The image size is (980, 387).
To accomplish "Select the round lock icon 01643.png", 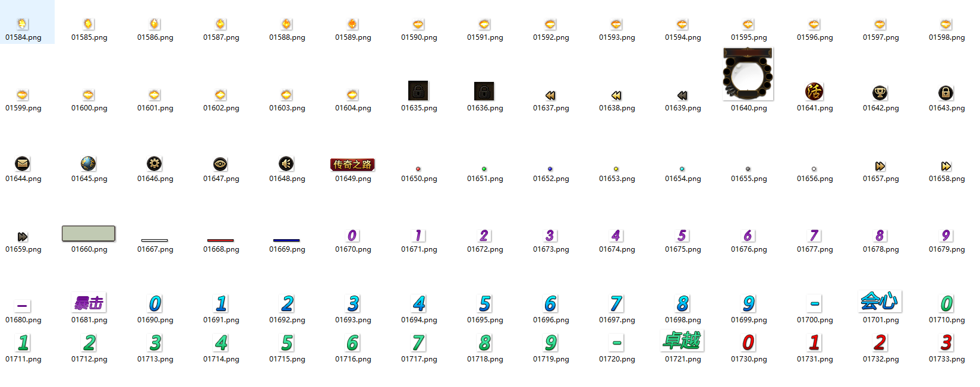I will (946, 93).
